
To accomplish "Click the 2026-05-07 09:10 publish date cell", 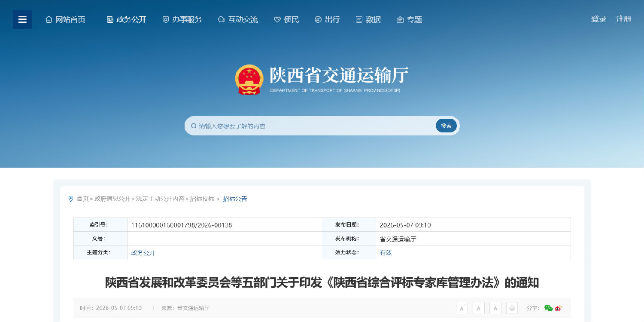I will point(473,225).
